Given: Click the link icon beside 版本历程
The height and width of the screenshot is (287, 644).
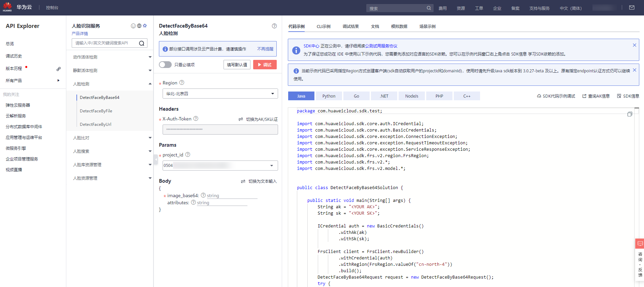Looking at the screenshot, I should click(x=59, y=69).
